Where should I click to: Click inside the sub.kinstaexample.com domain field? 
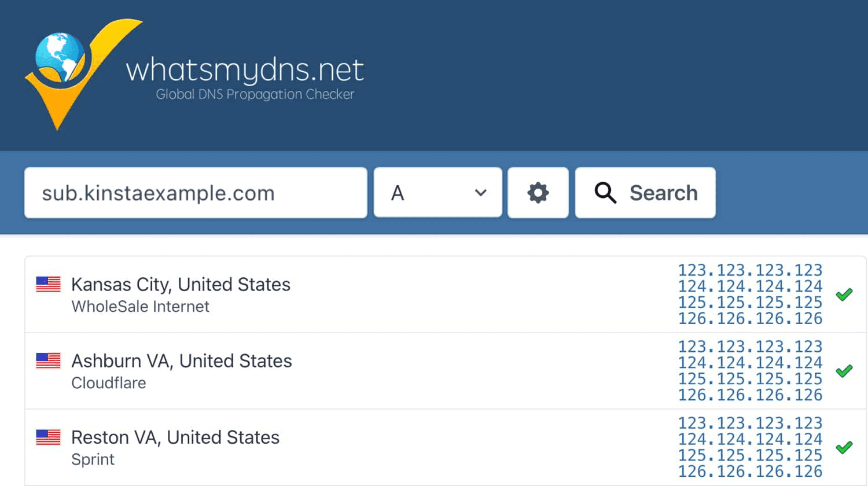pos(195,193)
